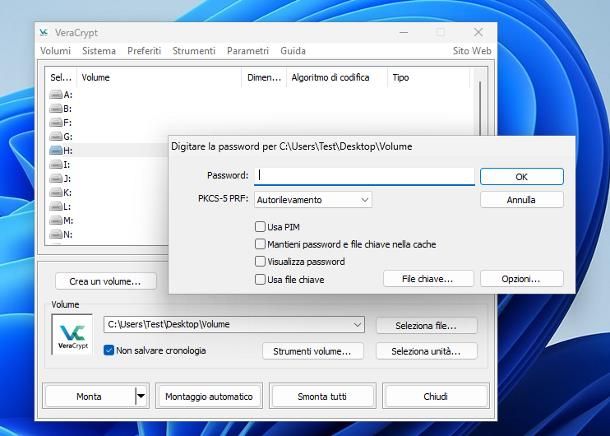Screen dimensions: 610x436
Task: Click Seleziona file... button
Action: point(426,326)
